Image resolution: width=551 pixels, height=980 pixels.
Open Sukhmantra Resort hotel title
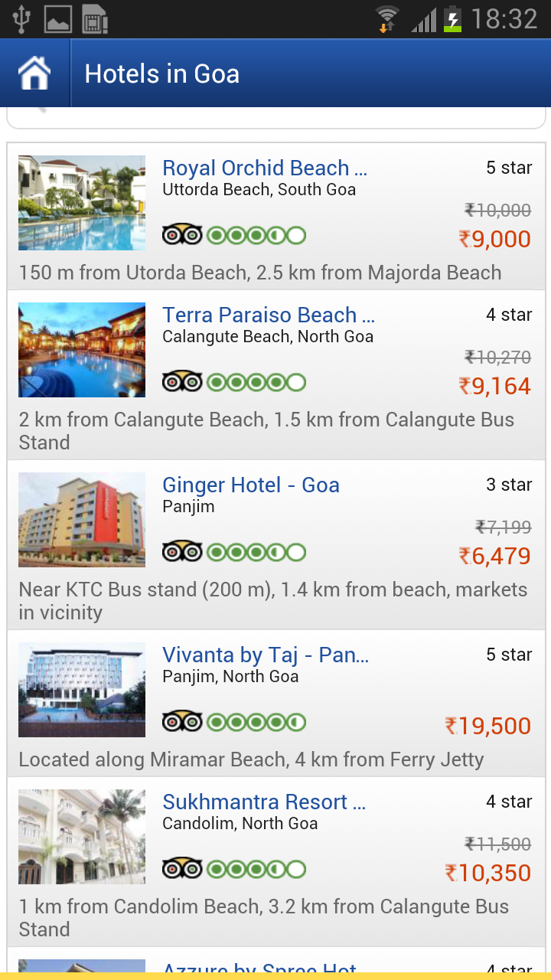(264, 802)
